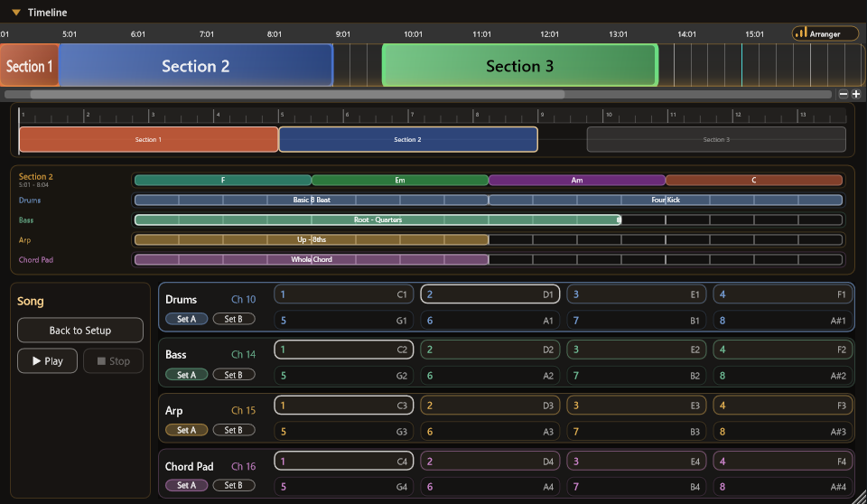Toggle Set B for Bass
The image size is (867, 504).
(233, 375)
